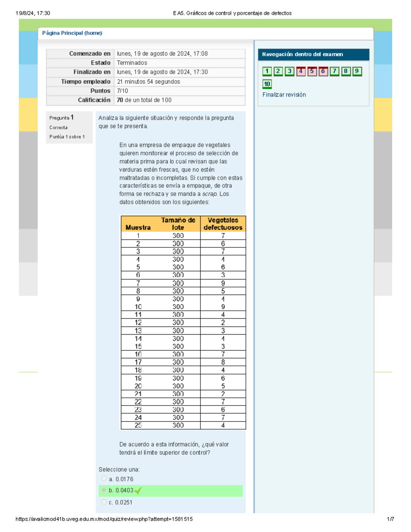Viewport: 411px width, 532px height.
Task: Click the Calificación 70 score row
Action: [x=144, y=100]
